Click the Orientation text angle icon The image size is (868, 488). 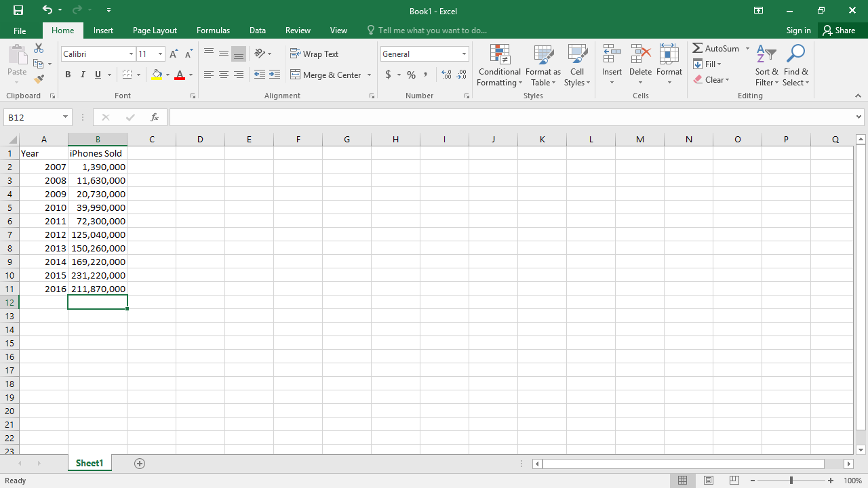(260, 54)
